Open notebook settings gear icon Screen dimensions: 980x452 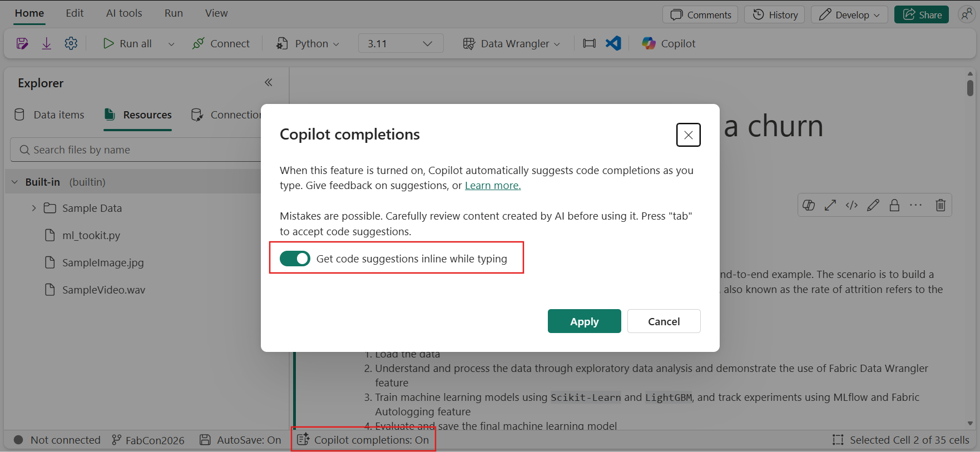(x=71, y=43)
